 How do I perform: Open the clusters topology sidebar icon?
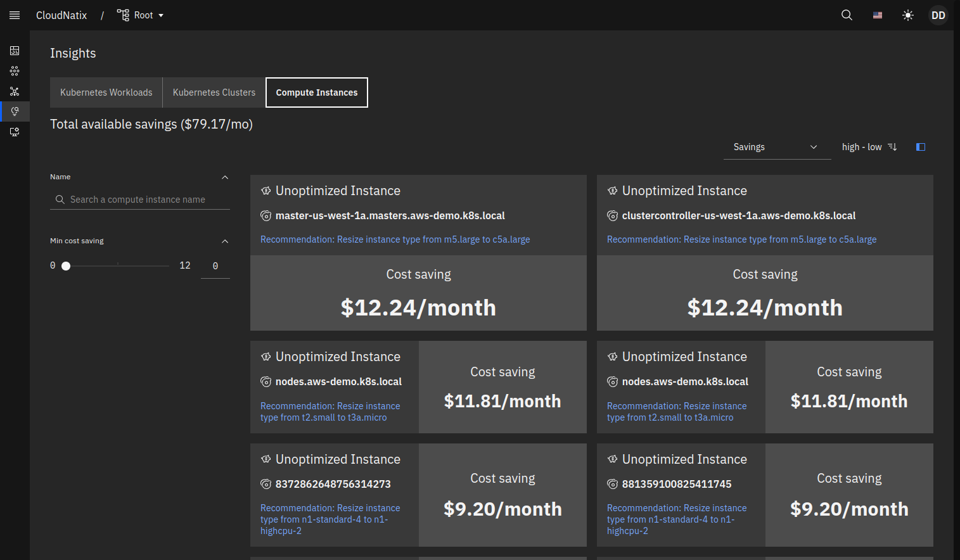tap(15, 91)
